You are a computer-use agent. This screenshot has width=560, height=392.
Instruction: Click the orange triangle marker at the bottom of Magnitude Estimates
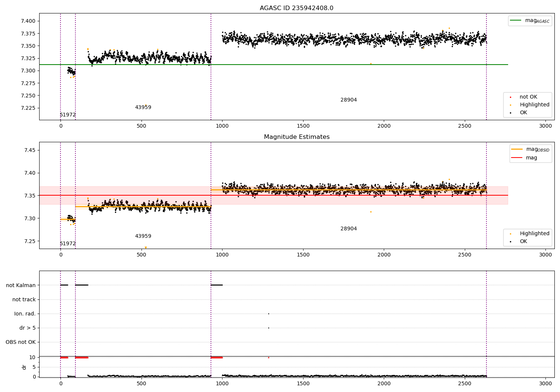coord(146,248)
